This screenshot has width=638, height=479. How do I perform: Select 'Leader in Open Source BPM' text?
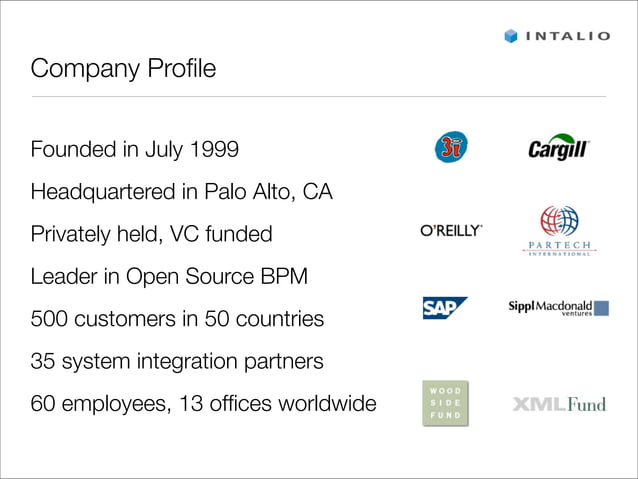[x=169, y=277]
